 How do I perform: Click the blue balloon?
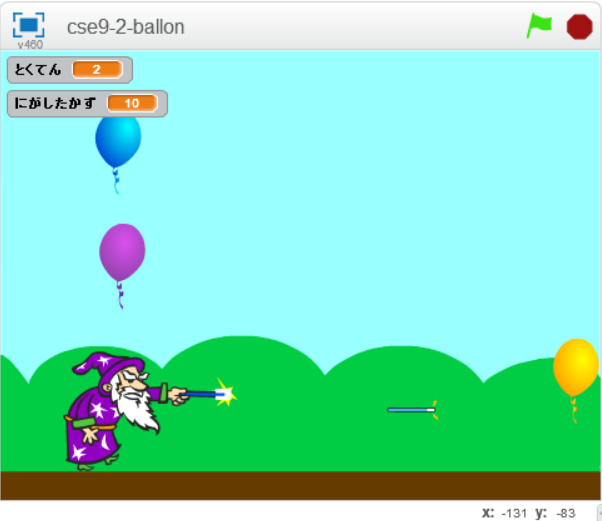coord(118,154)
